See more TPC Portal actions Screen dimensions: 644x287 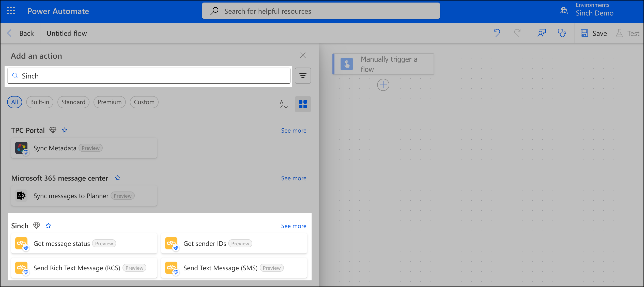(294, 131)
